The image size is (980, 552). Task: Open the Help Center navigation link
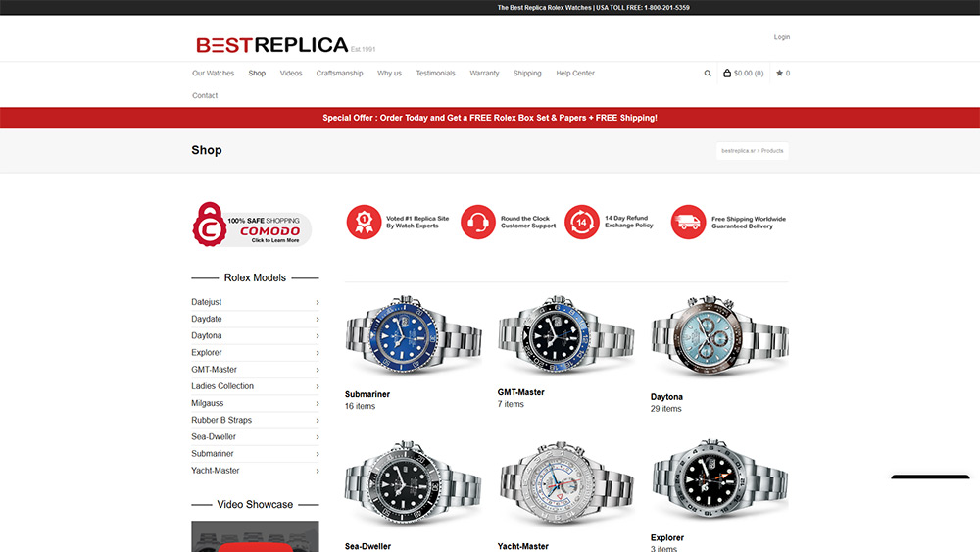(x=575, y=74)
